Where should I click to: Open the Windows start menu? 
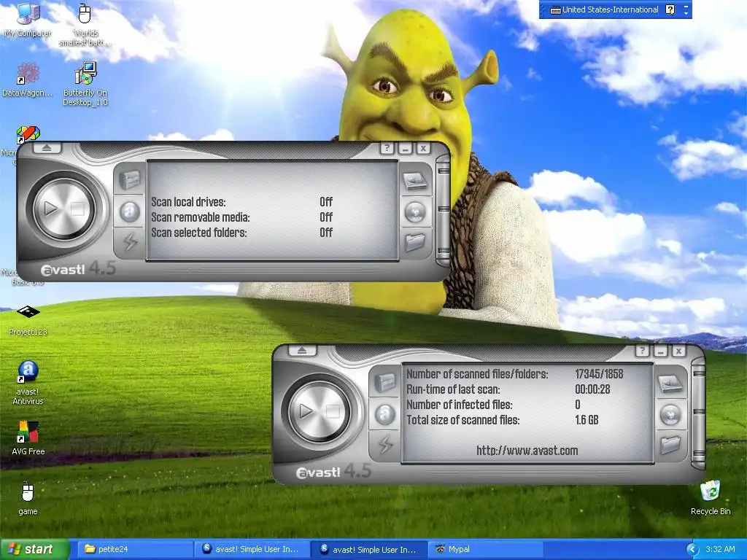click(34, 549)
